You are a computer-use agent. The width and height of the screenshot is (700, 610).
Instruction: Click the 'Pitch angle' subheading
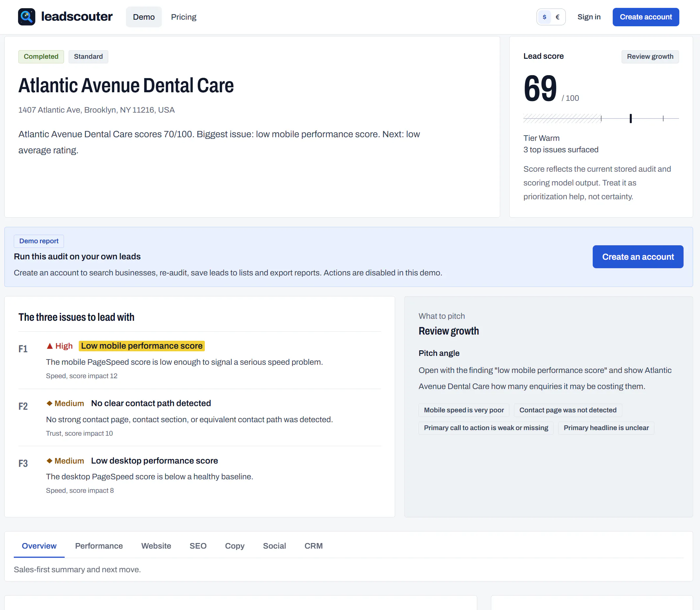pos(439,353)
